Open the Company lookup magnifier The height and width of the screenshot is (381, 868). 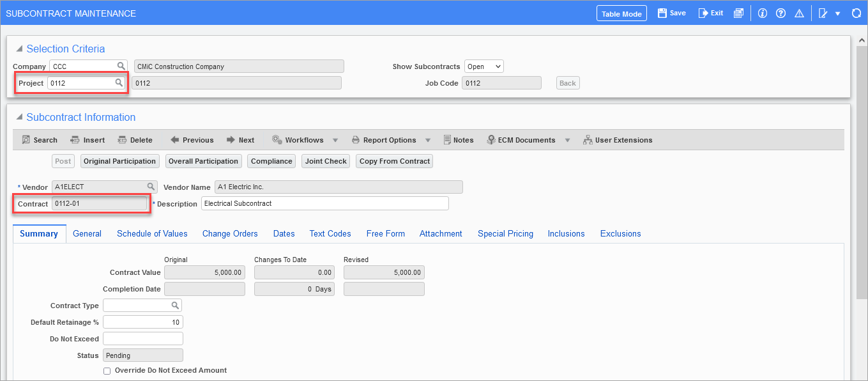tap(121, 66)
